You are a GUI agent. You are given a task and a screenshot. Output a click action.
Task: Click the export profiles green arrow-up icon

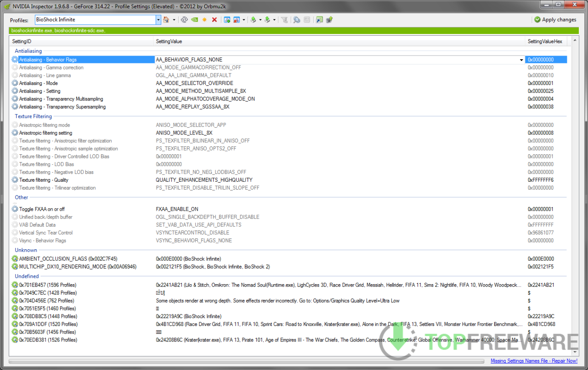click(x=253, y=20)
